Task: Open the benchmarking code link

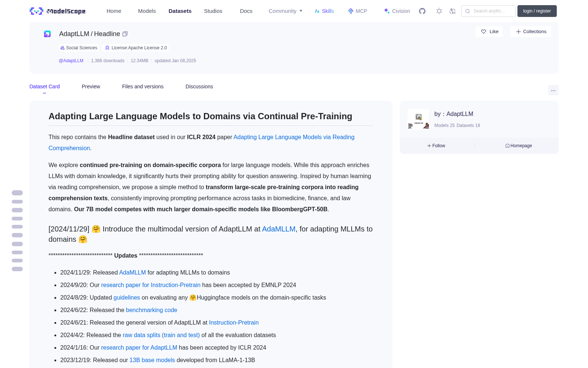Action: point(151,310)
